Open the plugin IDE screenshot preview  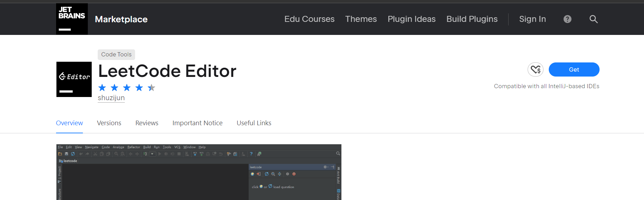199,172
